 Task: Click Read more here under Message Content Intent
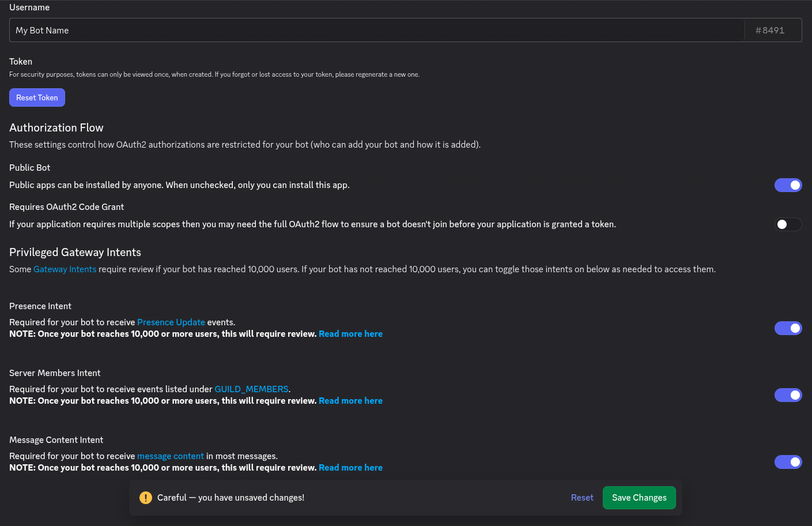[350, 468]
